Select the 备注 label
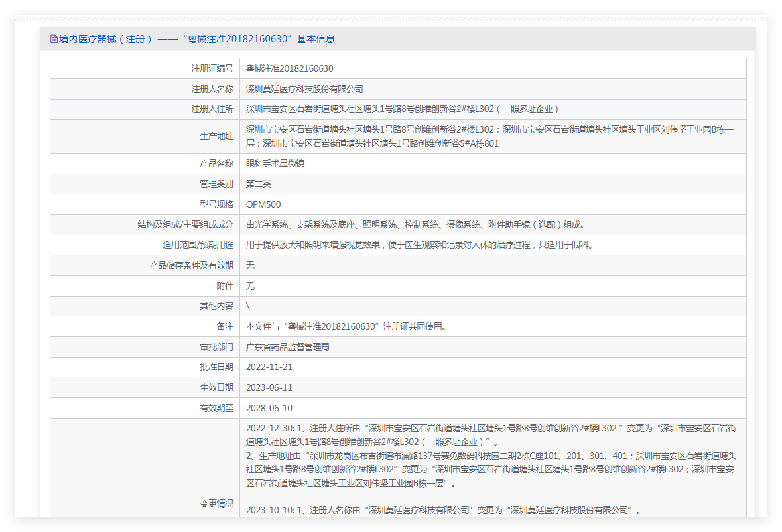782x532 pixels. (x=225, y=326)
